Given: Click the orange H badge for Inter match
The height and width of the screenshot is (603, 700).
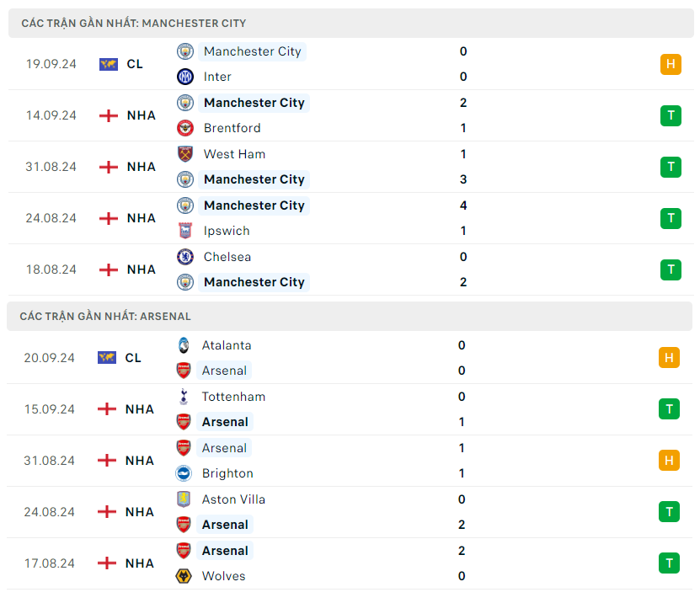Looking at the screenshot, I should click(671, 64).
